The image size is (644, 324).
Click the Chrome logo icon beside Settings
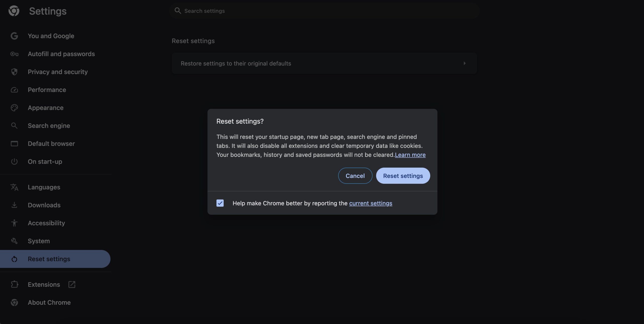(14, 11)
